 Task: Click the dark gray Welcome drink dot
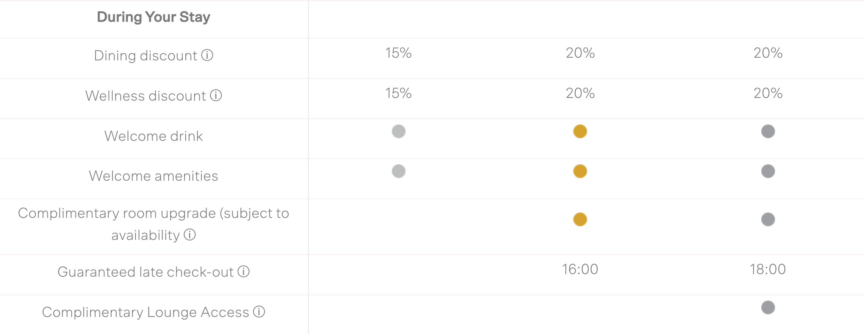(768, 132)
